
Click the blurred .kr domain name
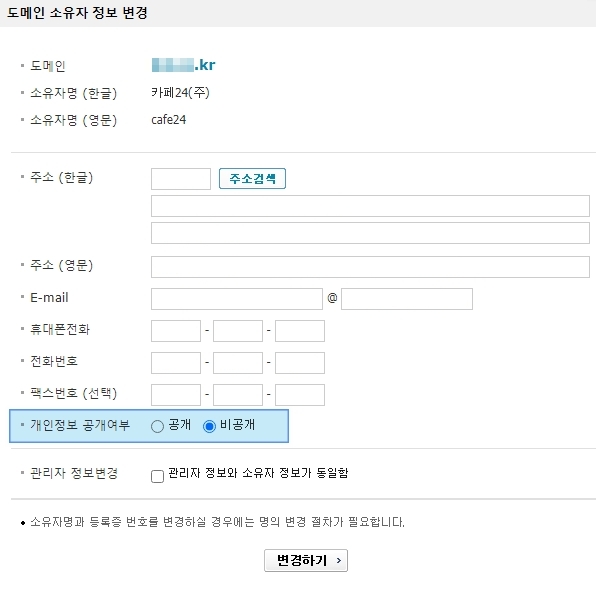pos(183,65)
